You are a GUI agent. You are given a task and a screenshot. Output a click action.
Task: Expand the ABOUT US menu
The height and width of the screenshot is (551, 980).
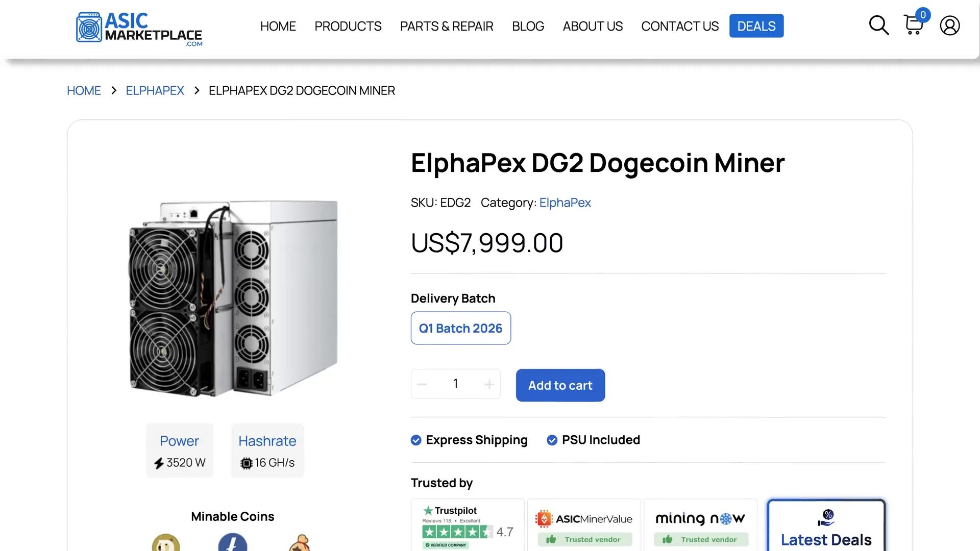(x=593, y=26)
